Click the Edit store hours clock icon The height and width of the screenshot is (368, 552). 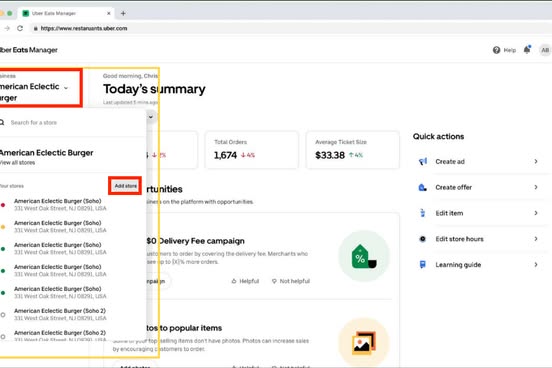point(422,239)
